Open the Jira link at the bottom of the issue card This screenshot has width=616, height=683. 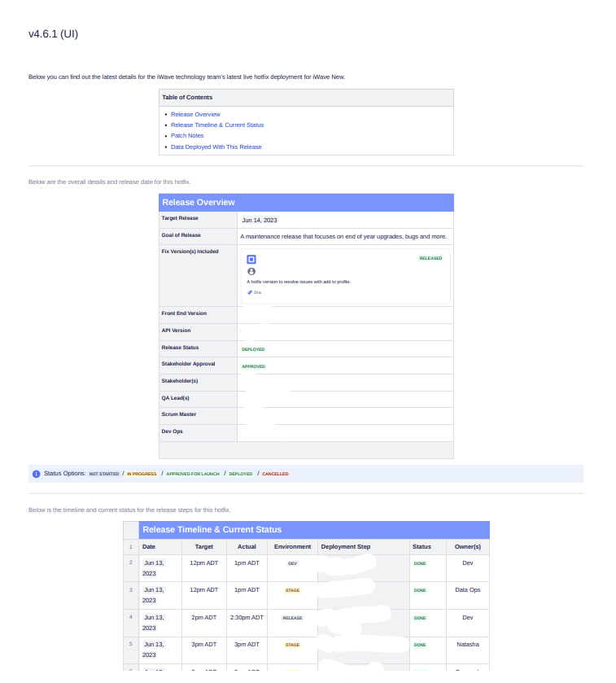click(x=256, y=291)
